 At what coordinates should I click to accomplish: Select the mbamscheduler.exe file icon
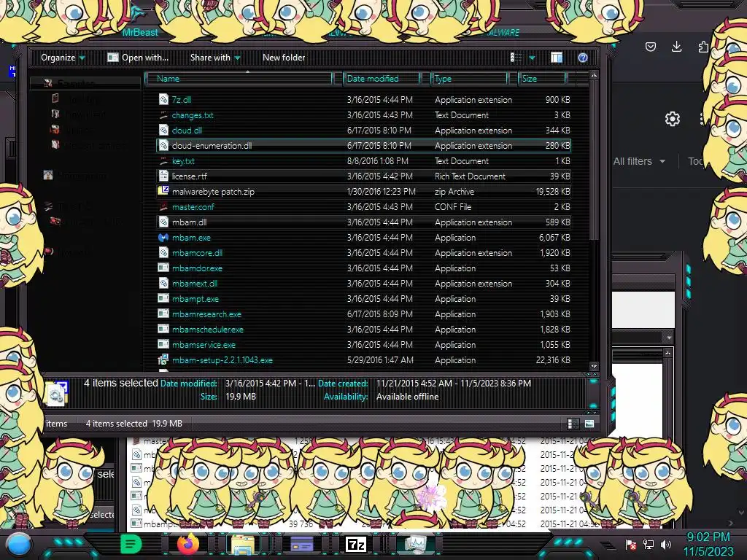tap(163, 329)
